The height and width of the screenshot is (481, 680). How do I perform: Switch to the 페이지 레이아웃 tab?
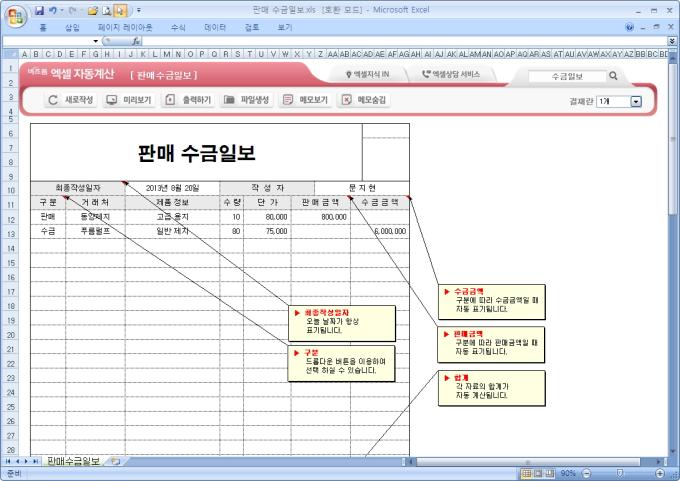pyautogui.click(x=125, y=27)
